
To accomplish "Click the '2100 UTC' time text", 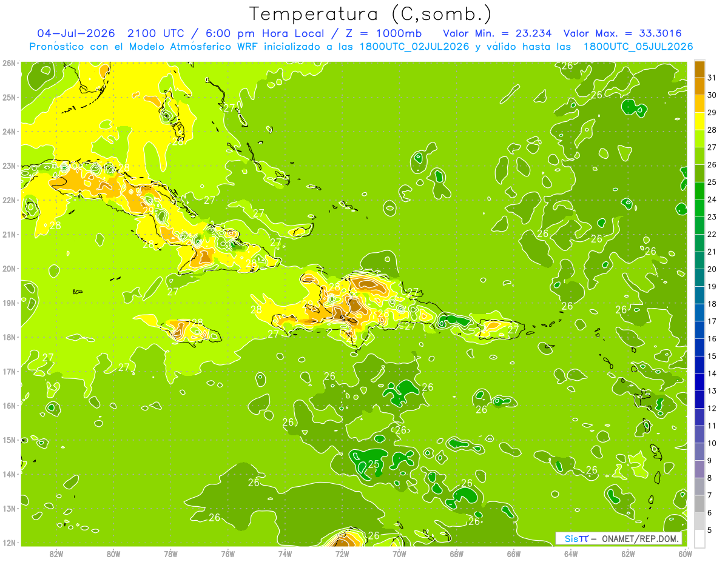I will pyautogui.click(x=155, y=33).
